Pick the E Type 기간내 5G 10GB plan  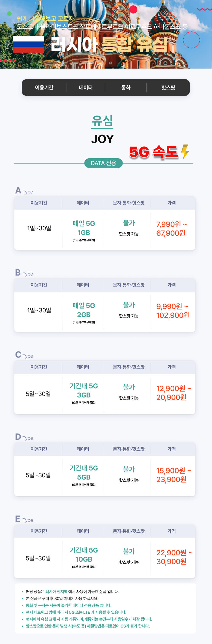[84, 555]
